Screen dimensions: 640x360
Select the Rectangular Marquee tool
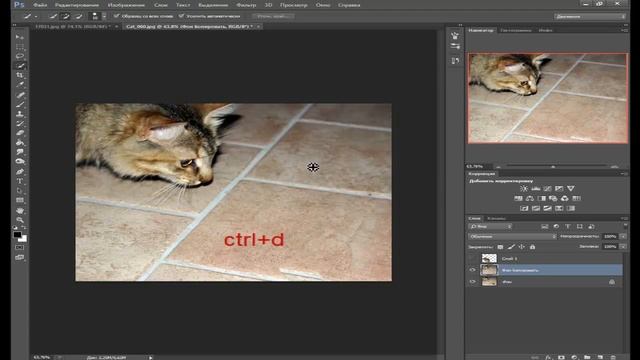20,47
